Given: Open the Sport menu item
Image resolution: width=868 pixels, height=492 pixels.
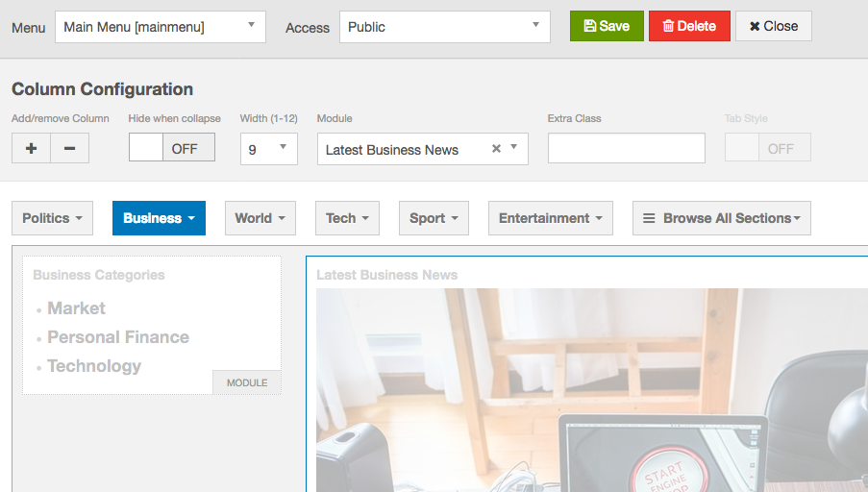Looking at the screenshot, I should pos(434,218).
